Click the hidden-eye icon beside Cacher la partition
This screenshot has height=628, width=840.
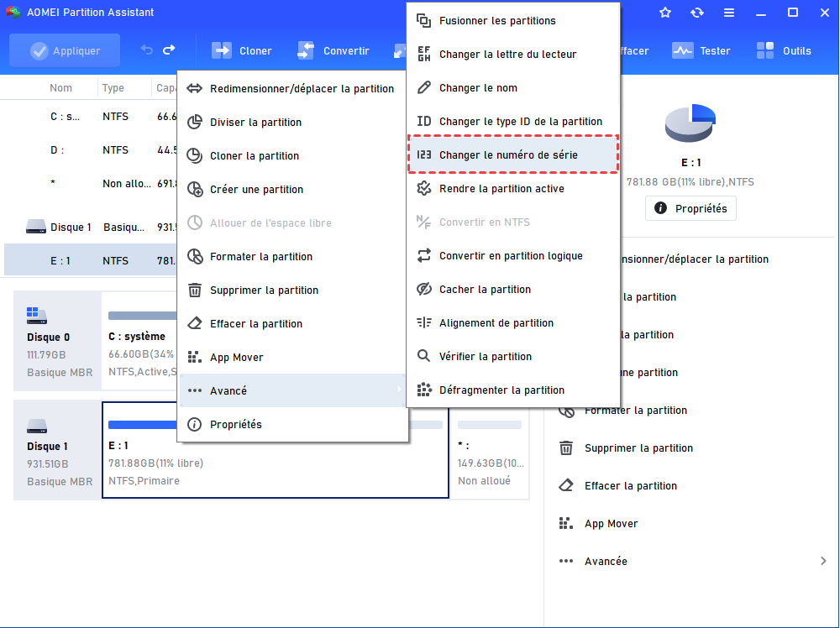coord(423,289)
